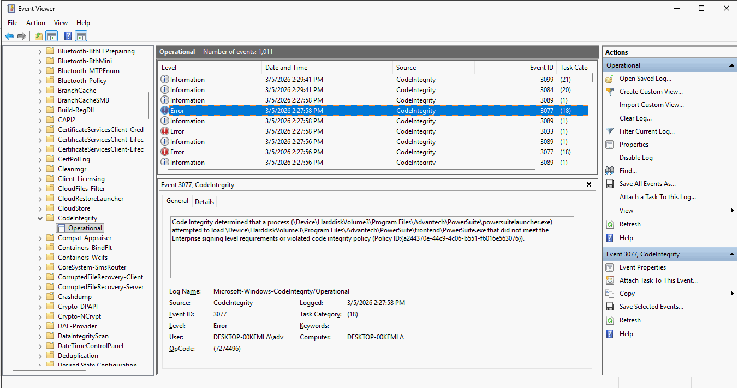The height and width of the screenshot is (388, 737).
Task: Expand the Bluetooth-Policy tree node
Action: (40, 81)
